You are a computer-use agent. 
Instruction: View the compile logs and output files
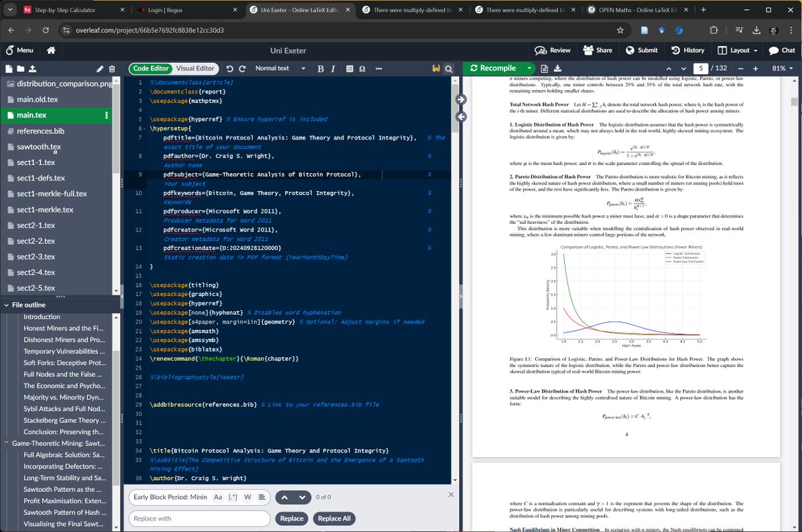544,68
